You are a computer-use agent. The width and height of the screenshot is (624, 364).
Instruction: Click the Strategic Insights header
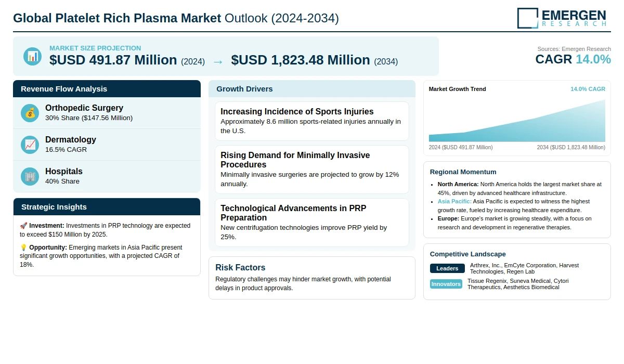[107, 206]
